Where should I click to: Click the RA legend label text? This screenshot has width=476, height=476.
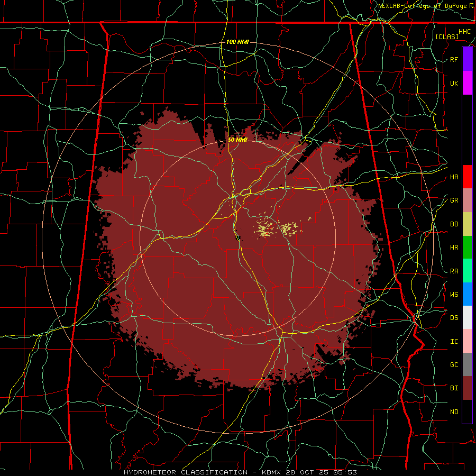[454, 271]
